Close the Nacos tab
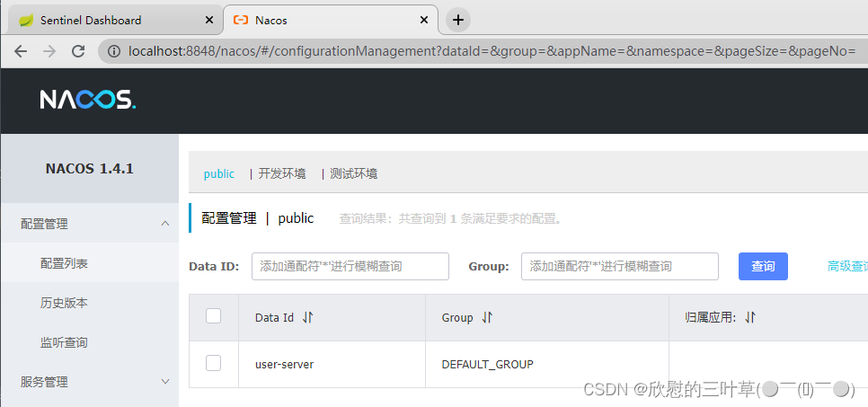This screenshot has height=407, width=868. coord(423,21)
